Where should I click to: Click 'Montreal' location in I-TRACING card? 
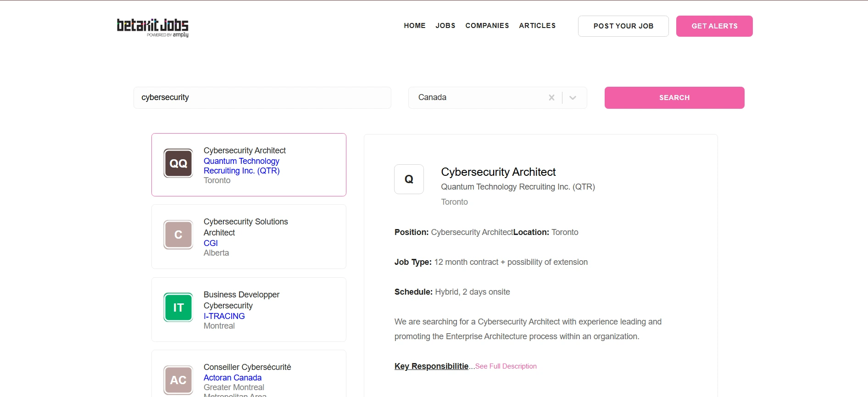click(x=219, y=326)
